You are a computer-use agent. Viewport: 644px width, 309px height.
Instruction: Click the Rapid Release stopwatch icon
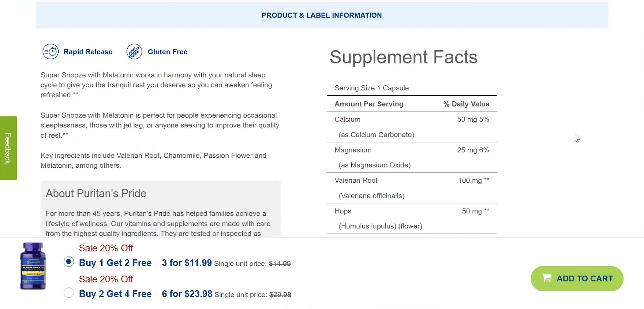[x=50, y=52]
